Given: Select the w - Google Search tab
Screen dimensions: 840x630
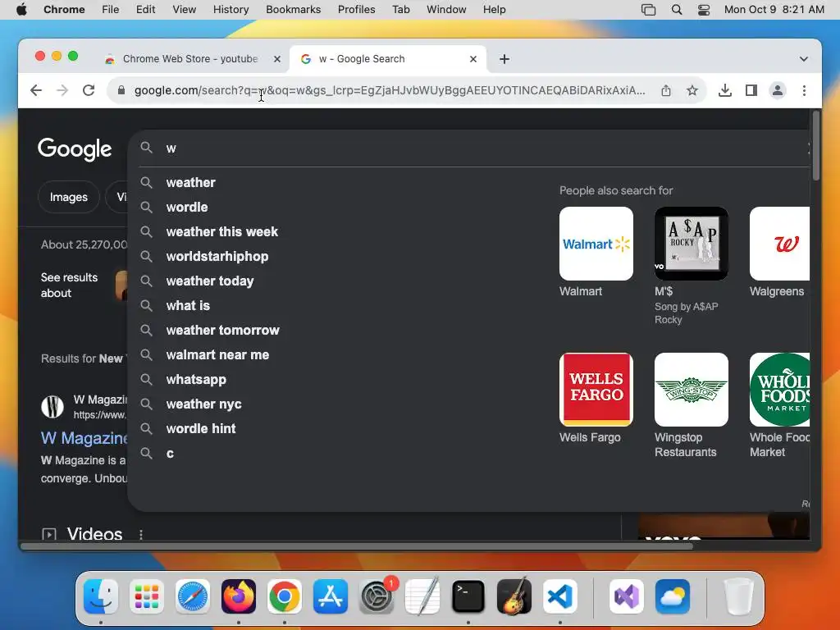Looking at the screenshot, I should click(x=388, y=59).
